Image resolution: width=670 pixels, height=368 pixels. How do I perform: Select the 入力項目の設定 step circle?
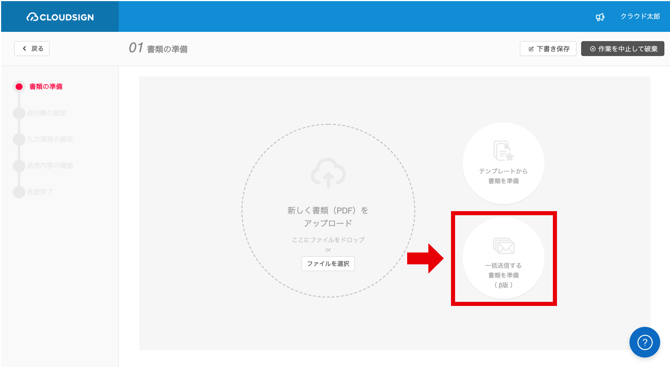point(19,139)
